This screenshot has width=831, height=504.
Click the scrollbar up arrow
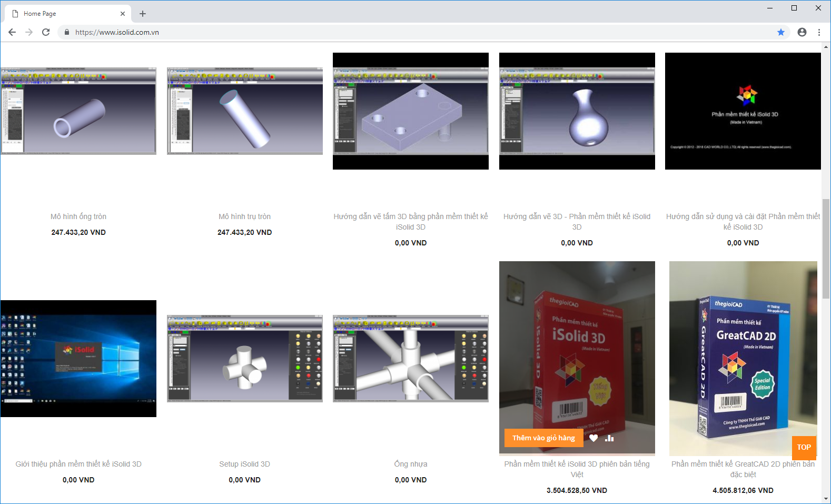tap(826, 47)
